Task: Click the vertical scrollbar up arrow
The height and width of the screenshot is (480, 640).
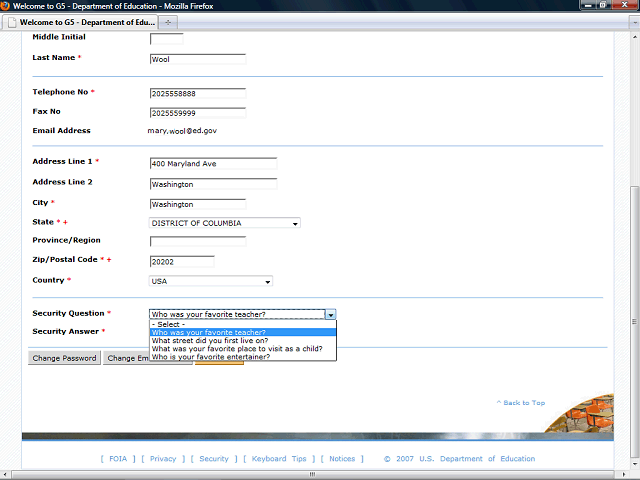Action: click(635, 37)
